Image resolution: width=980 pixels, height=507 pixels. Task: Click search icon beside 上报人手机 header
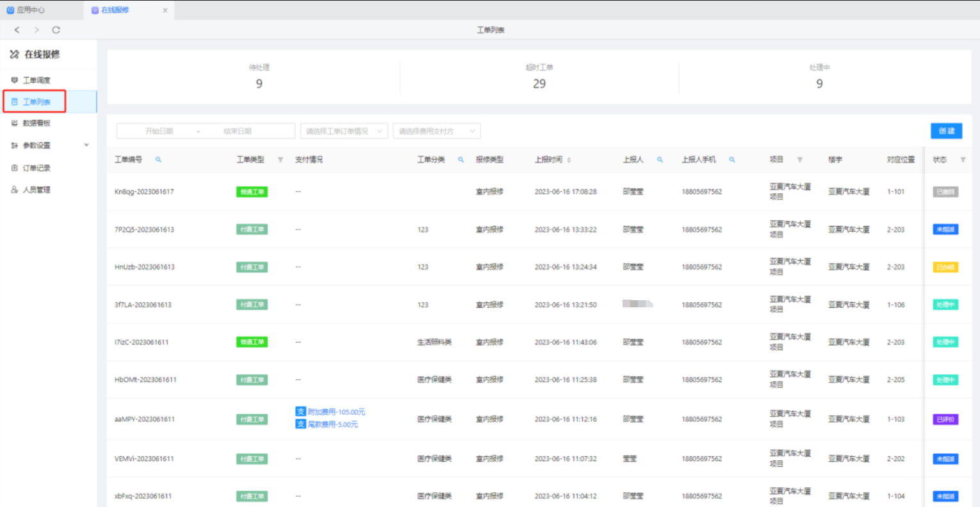tap(732, 160)
